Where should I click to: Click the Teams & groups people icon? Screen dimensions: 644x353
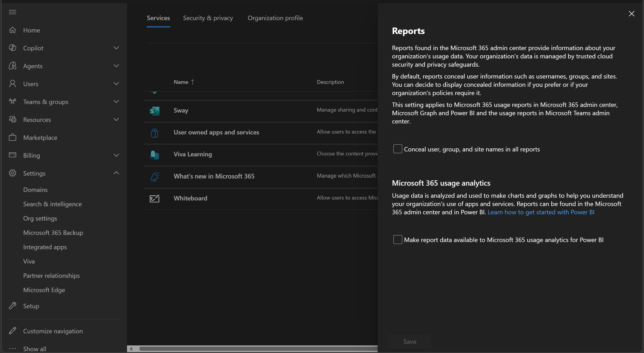coord(13,101)
